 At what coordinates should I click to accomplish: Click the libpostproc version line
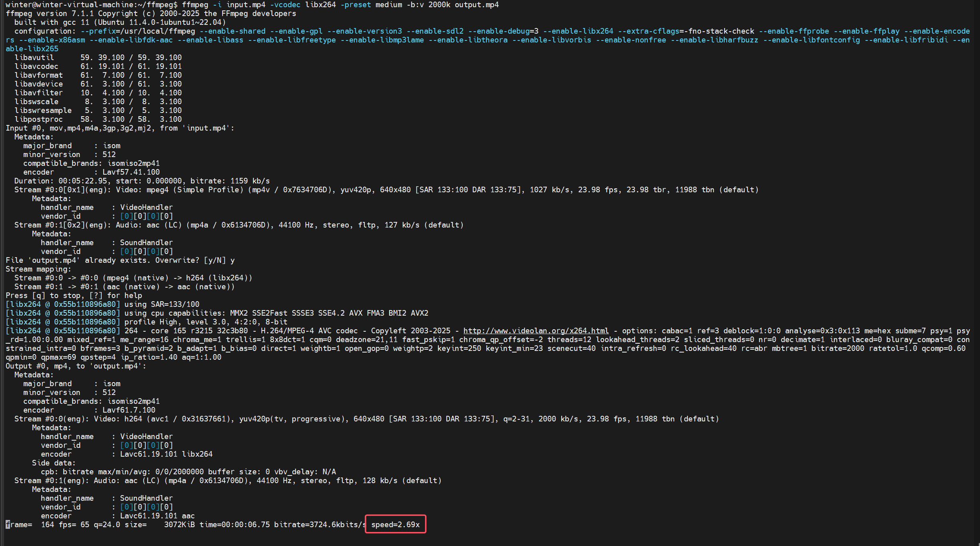tap(98, 119)
